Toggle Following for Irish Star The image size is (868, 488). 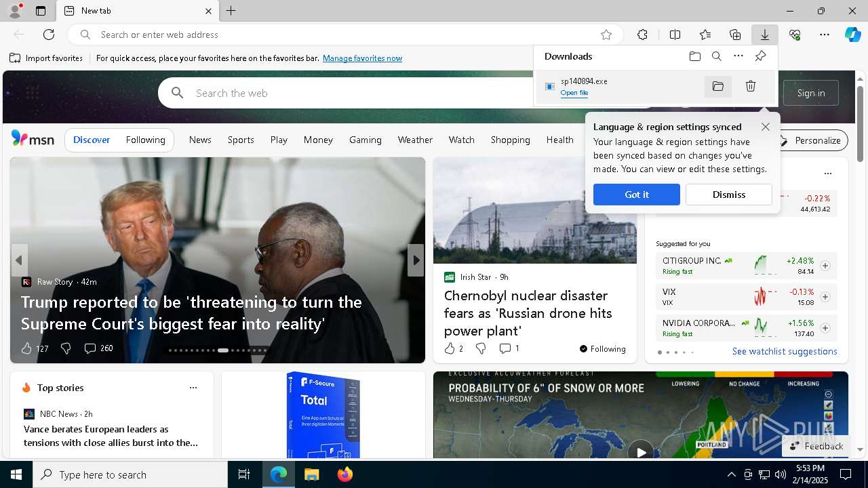[602, 349]
